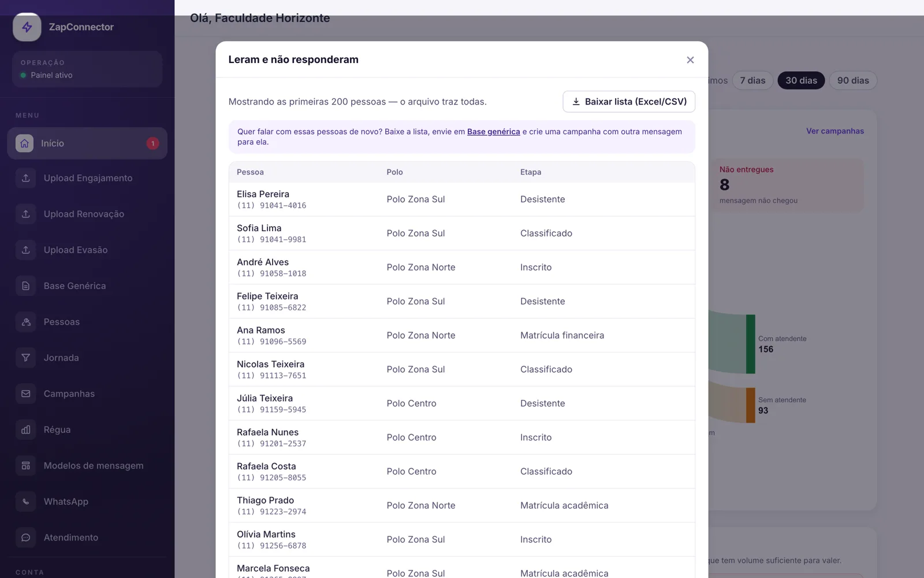This screenshot has height=578, width=924.
Task: Open Jornada in the sidebar menu
Action: tap(87, 358)
